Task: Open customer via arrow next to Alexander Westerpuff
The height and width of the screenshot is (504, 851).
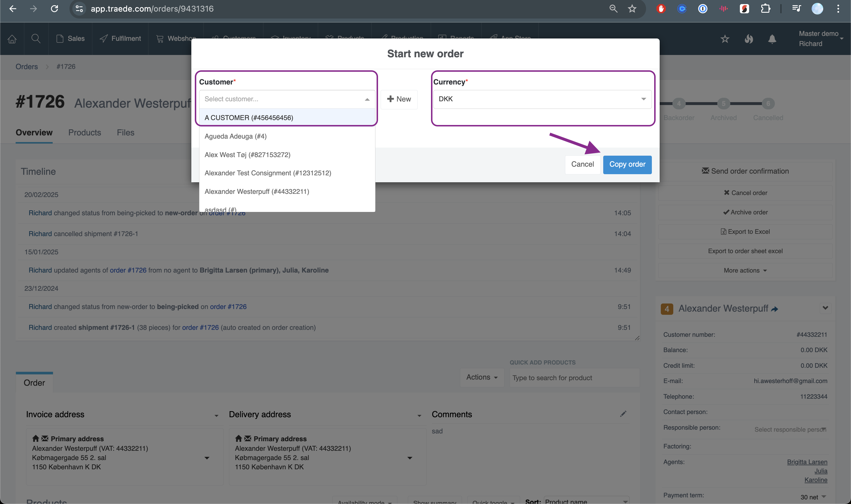Action: [775, 309]
